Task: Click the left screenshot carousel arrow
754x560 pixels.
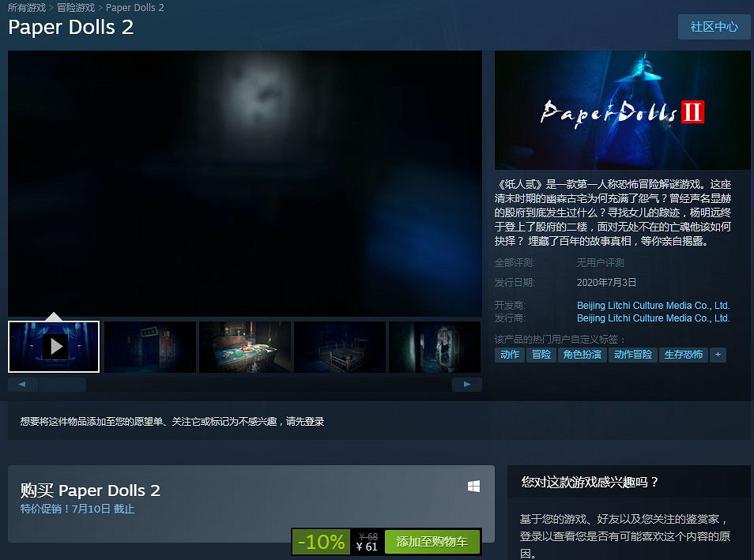Action: 22,384
